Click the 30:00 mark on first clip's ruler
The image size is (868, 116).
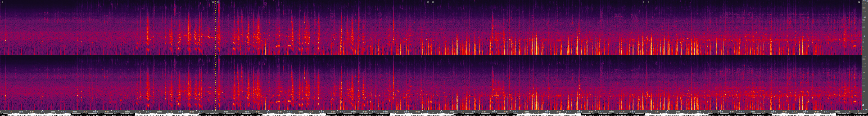point(32,112)
